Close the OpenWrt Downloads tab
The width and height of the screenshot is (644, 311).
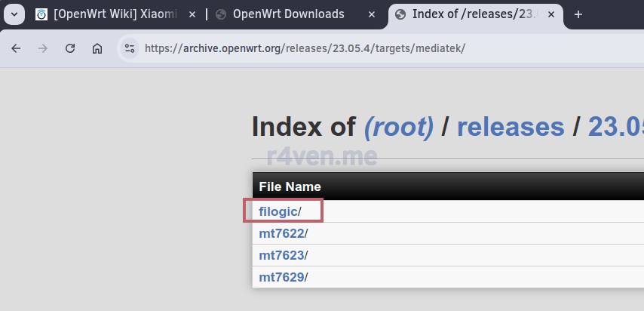[x=372, y=14]
